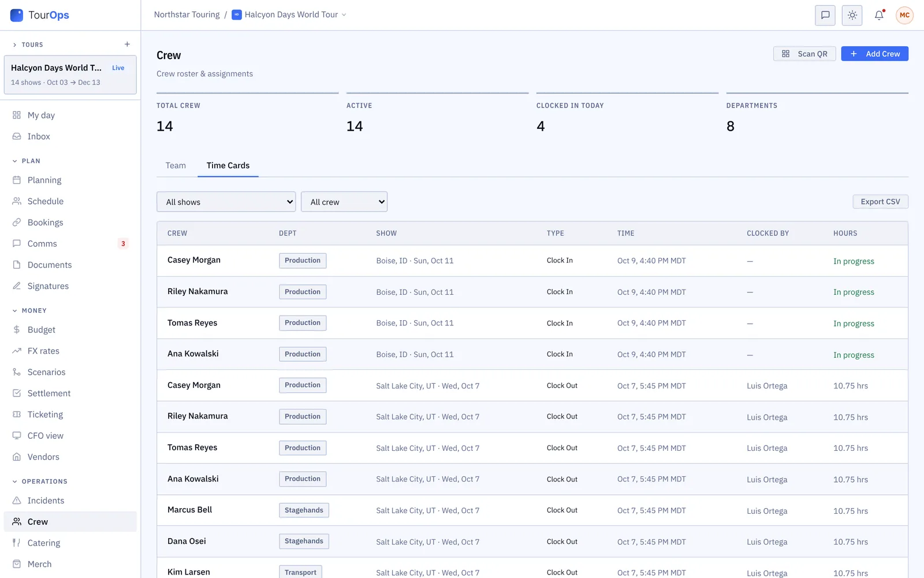
Task: Add a new tour with plus icon
Action: pyautogui.click(x=127, y=45)
